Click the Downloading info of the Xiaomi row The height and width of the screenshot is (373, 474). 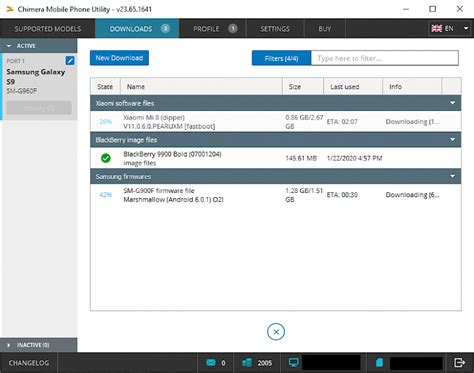[x=412, y=122]
